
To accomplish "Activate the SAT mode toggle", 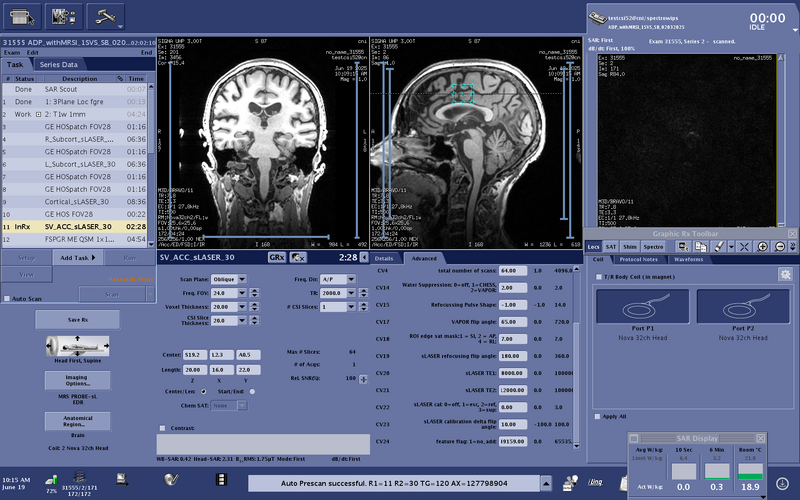I will (611, 246).
